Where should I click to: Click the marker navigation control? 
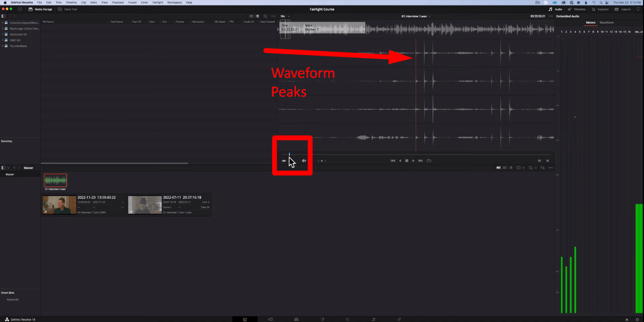[x=322, y=161]
